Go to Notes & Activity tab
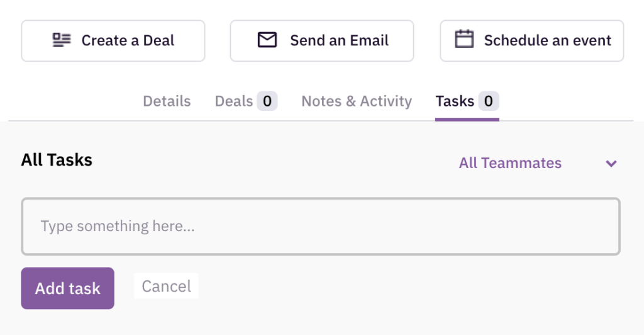Viewport: 644px width, 335px height. pos(357,101)
